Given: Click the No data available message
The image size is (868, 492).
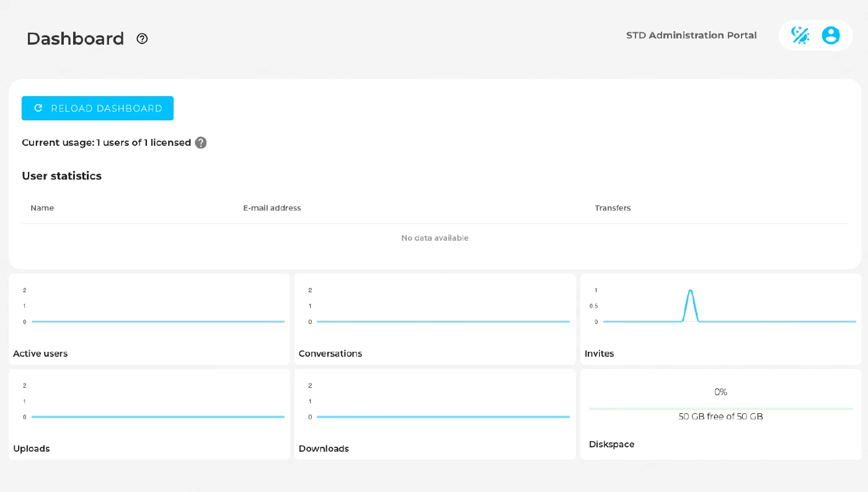Looking at the screenshot, I should [435, 238].
